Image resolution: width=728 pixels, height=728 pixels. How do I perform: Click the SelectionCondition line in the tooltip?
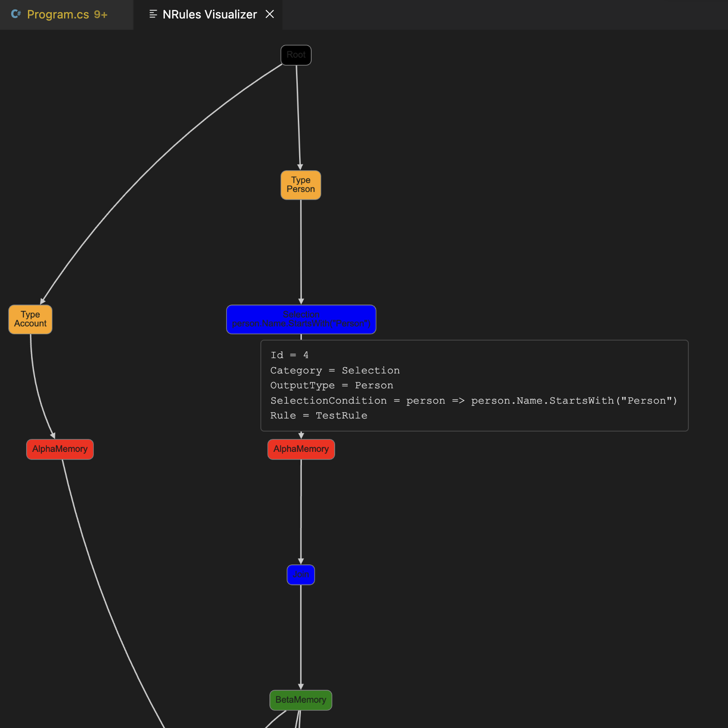pos(473,400)
